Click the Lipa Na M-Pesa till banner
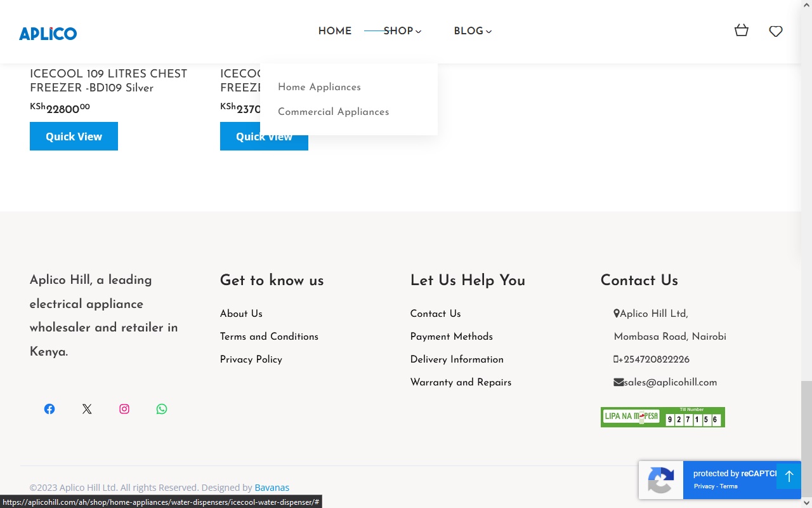This screenshot has height=508, width=812. click(x=662, y=417)
